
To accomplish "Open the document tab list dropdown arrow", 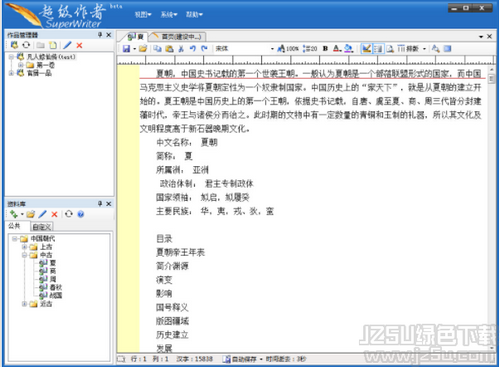I will click(481, 36).
